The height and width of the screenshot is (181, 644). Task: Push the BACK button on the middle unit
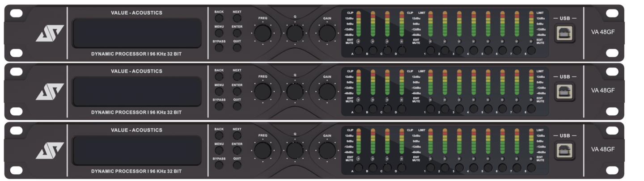coord(219,77)
